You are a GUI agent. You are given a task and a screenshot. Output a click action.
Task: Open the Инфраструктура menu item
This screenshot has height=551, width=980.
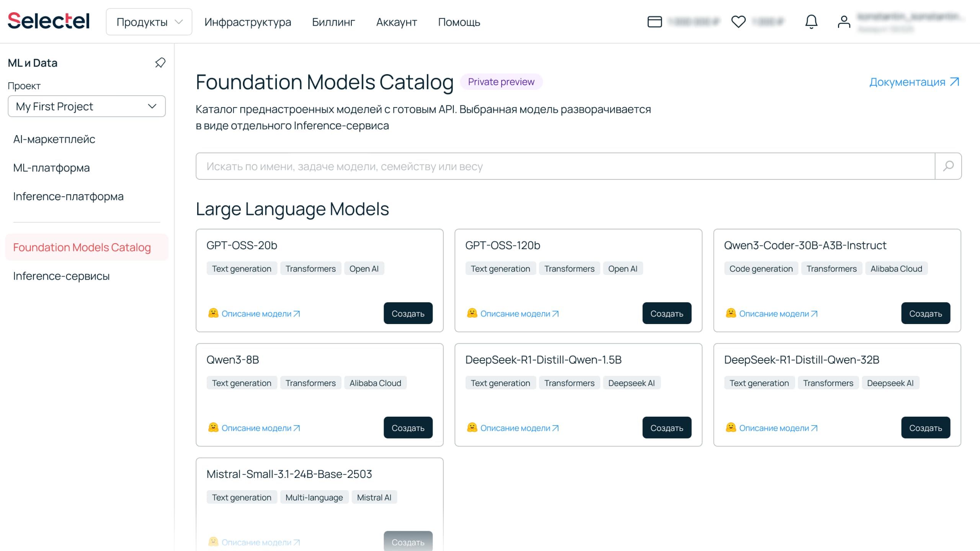248,22
